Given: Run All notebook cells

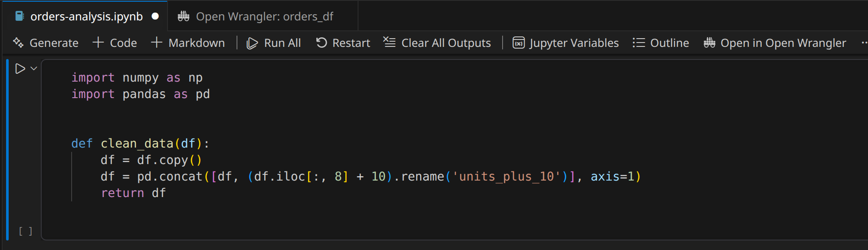Looking at the screenshot, I should (274, 43).
